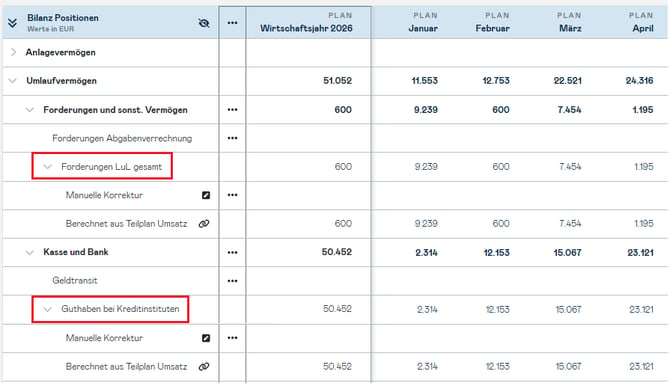Select Forderungen und sonst. Vermögen label
Image resolution: width=670 pixels, height=389 pixels.
click(x=115, y=110)
